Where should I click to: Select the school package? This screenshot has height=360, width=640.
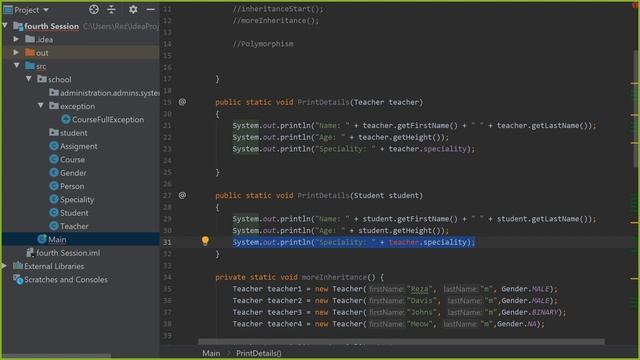pyautogui.click(x=60, y=80)
